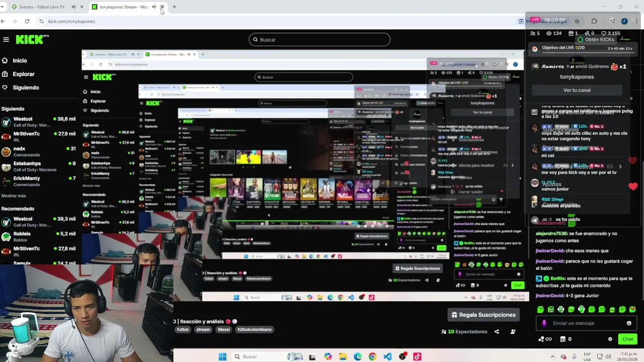Insert the angry square green emote
Screen dimensions: 644x362
[x=550, y=309]
